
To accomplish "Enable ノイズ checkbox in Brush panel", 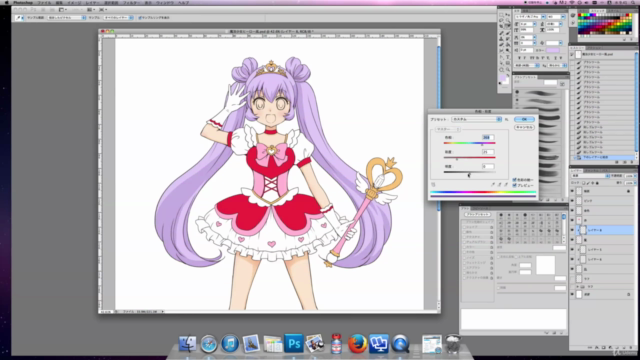I will (464, 258).
